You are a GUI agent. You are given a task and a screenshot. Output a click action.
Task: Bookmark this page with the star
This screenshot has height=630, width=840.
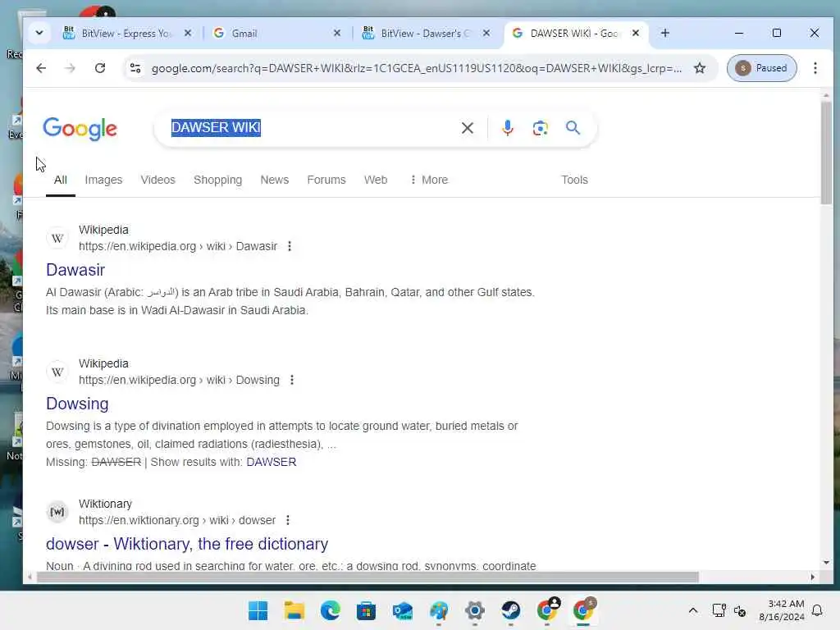point(700,68)
